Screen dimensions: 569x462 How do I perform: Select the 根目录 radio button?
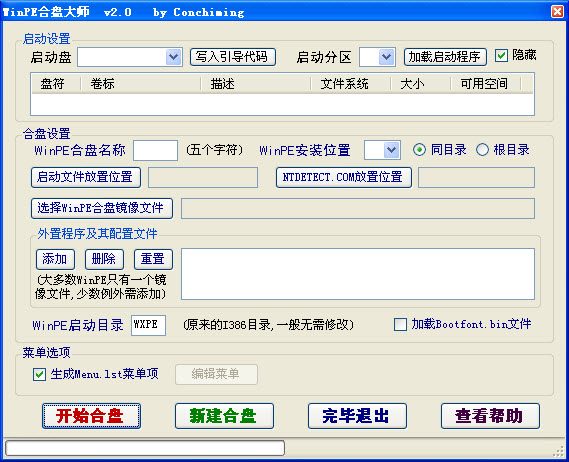(482, 150)
